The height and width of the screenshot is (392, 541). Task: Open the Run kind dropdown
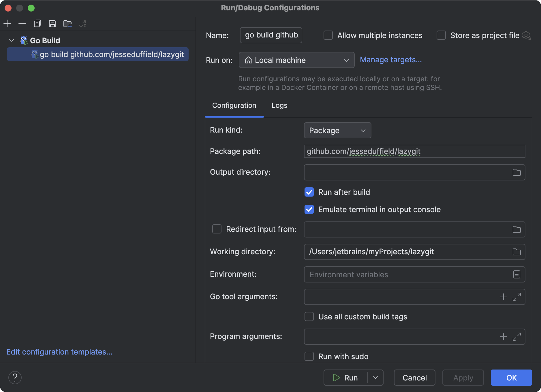tap(337, 130)
